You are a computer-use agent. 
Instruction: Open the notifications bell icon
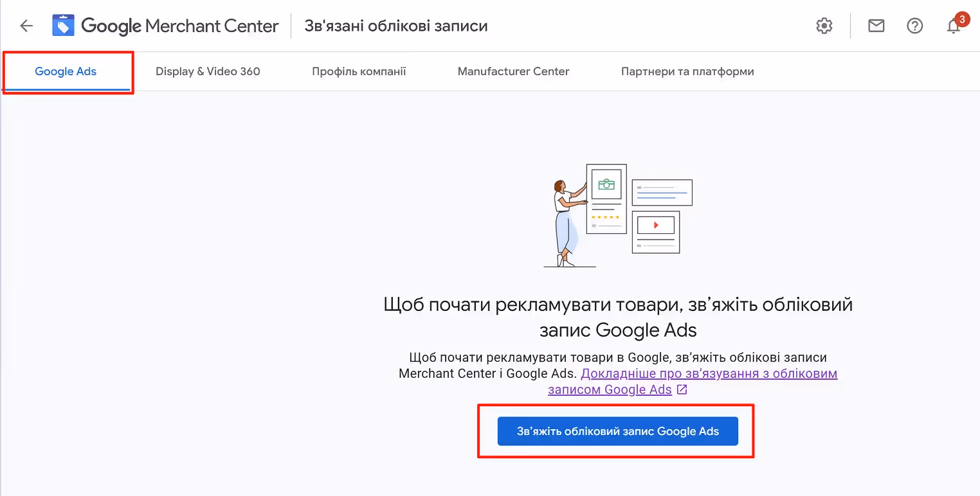[954, 26]
